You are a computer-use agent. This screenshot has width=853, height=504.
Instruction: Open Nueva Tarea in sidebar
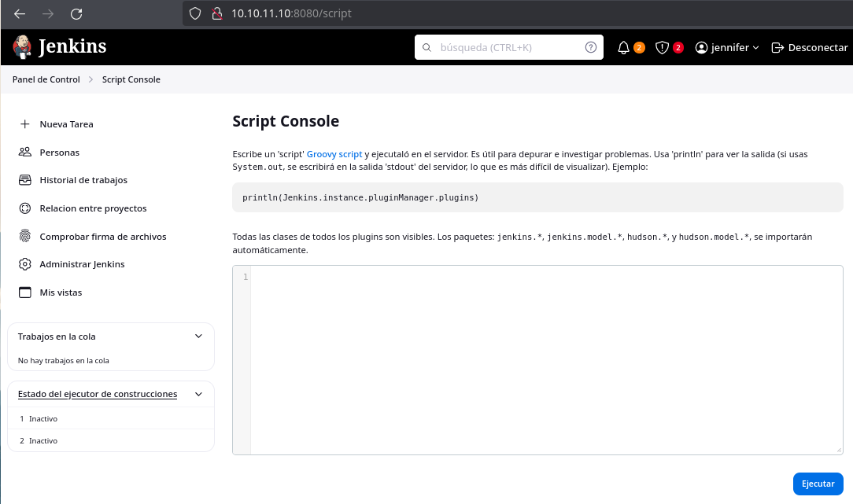pyautogui.click(x=66, y=124)
